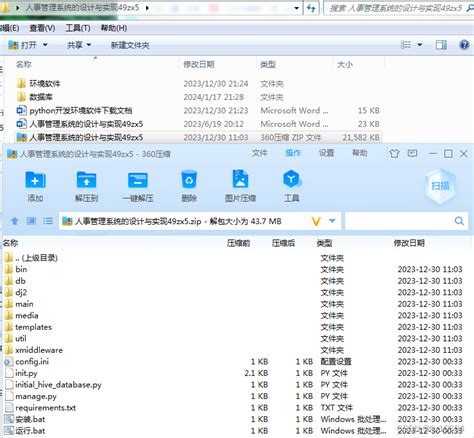The image size is (474, 438).
Task: Expand the breadcrumb arrow after the folder name
Action: click(x=147, y=8)
